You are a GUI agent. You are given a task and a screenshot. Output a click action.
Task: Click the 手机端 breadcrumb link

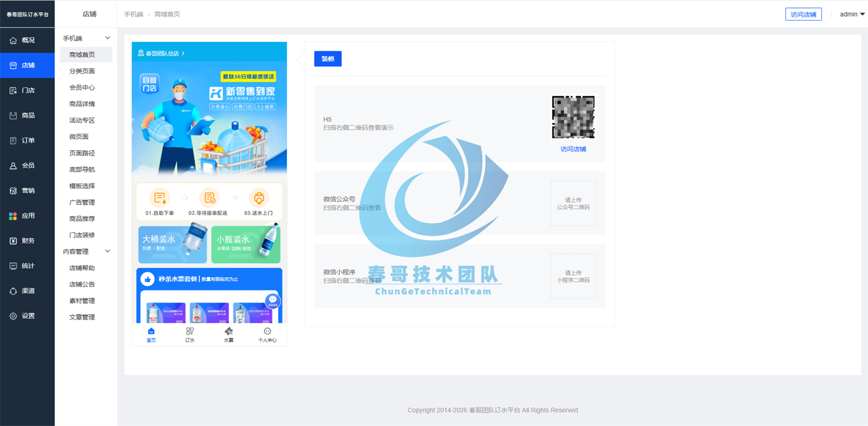pos(134,14)
